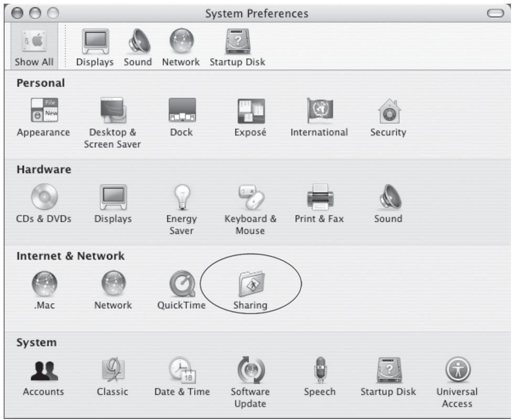This screenshot has width=512, height=420.
Task: Open the Software Update preferences
Action: tap(250, 382)
